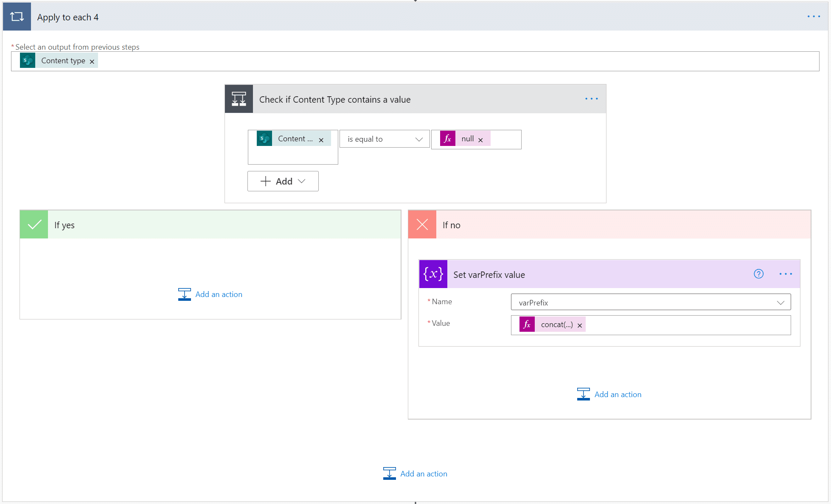Viewport: 831px width, 504px height.
Task: Open the condition card's ellipsis menu
Action: [591, 99]
